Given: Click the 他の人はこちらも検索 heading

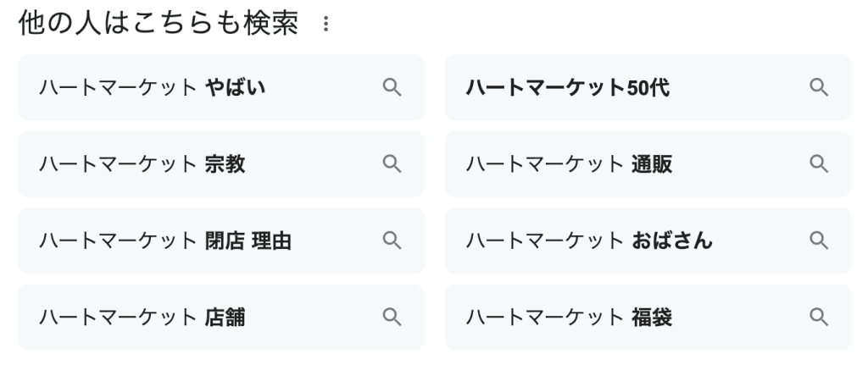Looking at the screenshot, I should coord(159,24).
